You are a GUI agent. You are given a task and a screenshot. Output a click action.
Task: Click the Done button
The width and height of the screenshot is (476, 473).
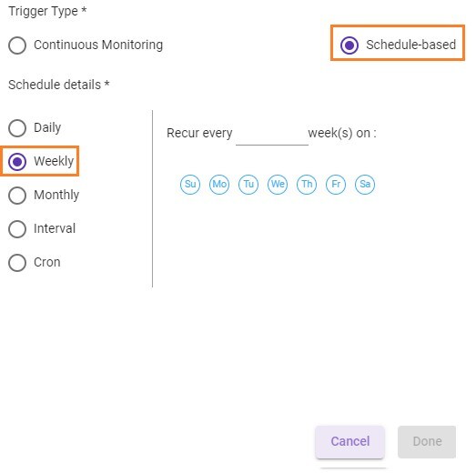[427, 441]
